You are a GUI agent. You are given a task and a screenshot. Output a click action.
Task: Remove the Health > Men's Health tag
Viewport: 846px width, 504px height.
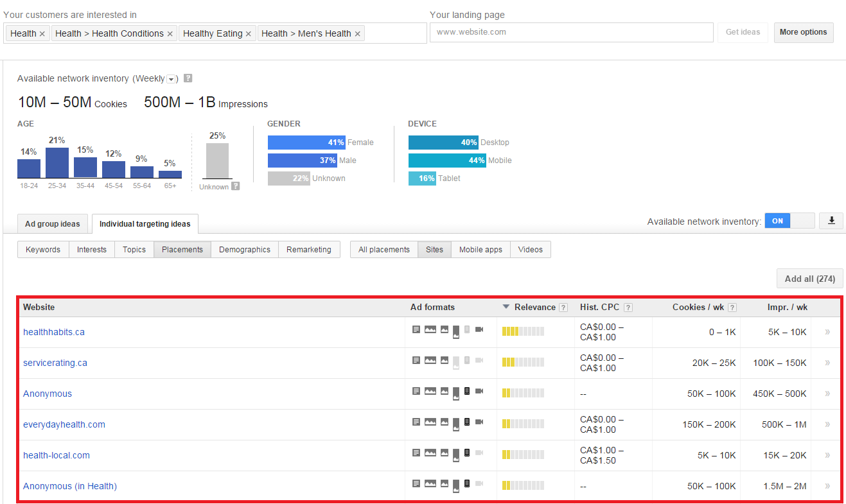pos(357,34)
